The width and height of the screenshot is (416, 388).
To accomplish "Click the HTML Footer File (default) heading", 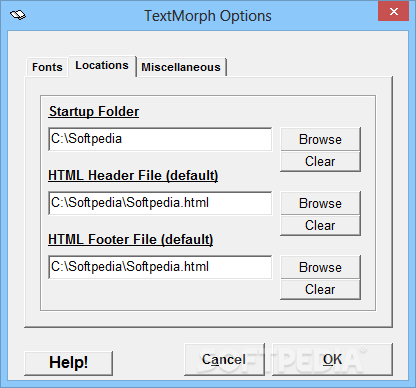I will coord(131,239).
